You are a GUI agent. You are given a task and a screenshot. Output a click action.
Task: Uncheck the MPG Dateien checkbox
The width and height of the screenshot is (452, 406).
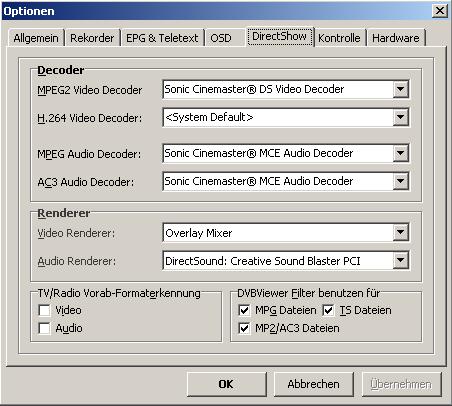click(x=244, y=310)
